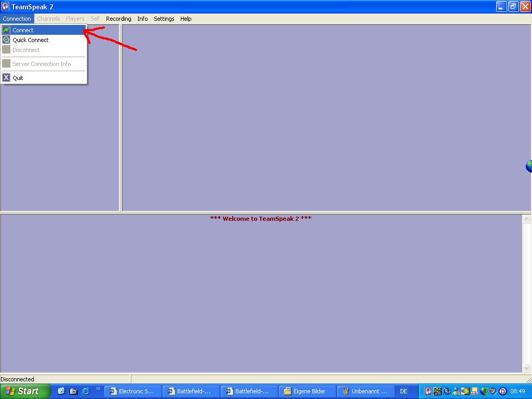
Task: Click the Welcome to TeamSpeak 2 message
Action: (x=261, y=219)
